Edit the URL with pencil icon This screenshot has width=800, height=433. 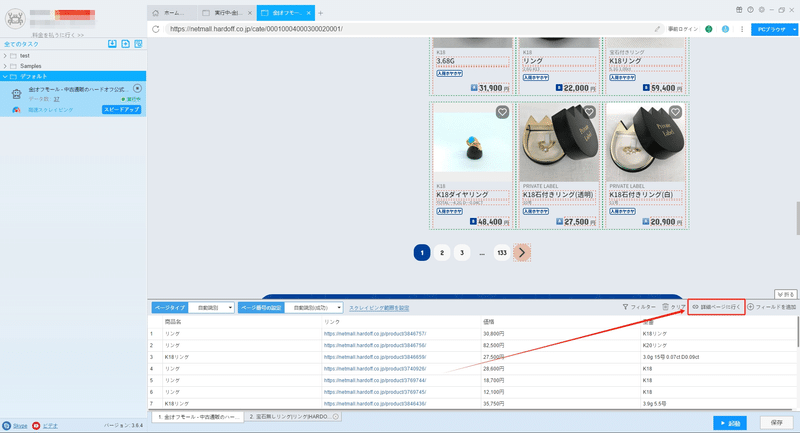(657, 29)
